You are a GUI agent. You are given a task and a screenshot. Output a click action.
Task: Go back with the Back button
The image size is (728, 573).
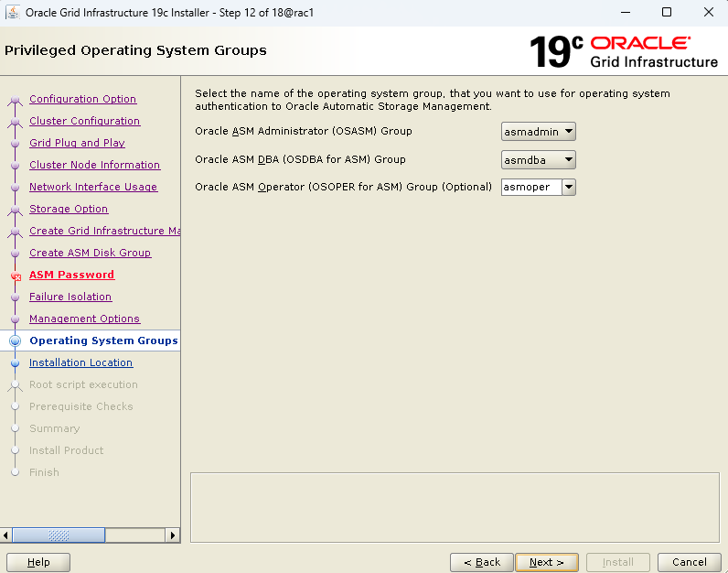482,562
